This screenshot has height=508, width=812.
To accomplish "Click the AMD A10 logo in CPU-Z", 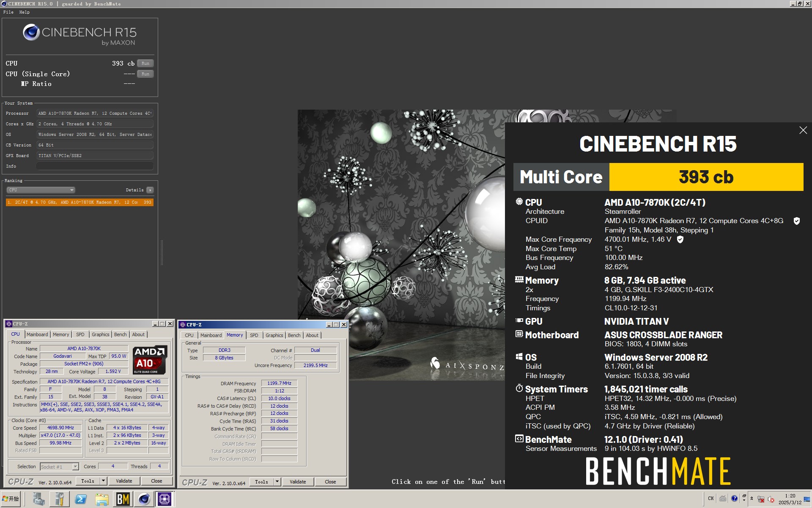I will pos(150,360).
